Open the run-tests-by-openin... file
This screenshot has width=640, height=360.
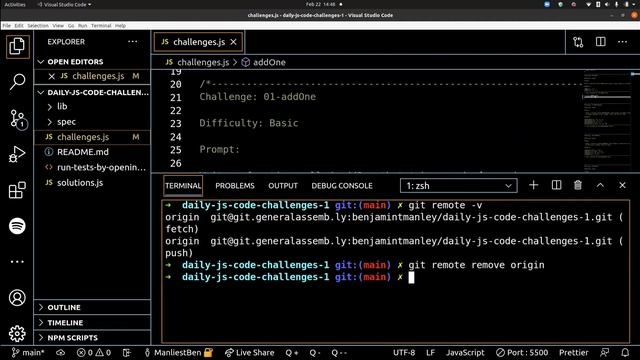pyautogui.click(x=92, y=167)
